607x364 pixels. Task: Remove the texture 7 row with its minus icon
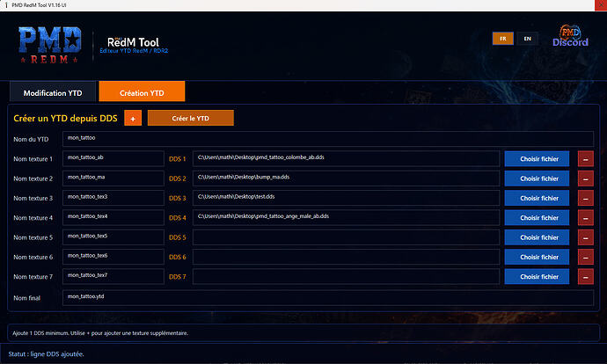click(585, 277)
